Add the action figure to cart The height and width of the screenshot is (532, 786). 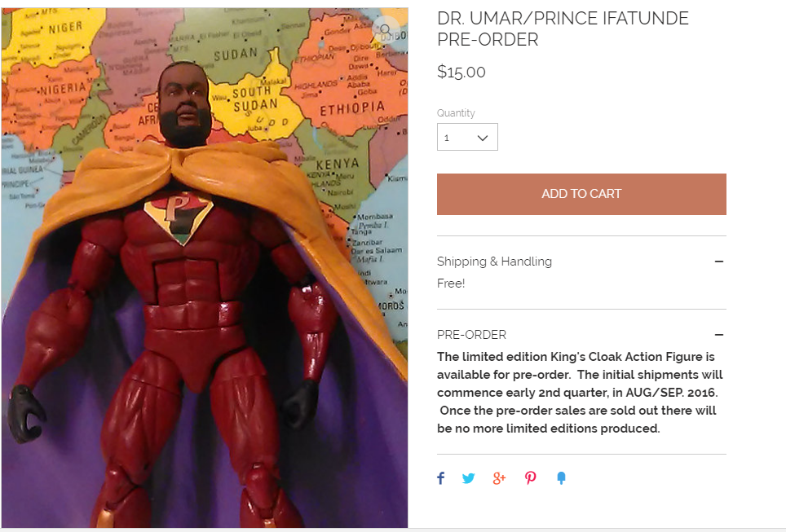coord(581,195)
